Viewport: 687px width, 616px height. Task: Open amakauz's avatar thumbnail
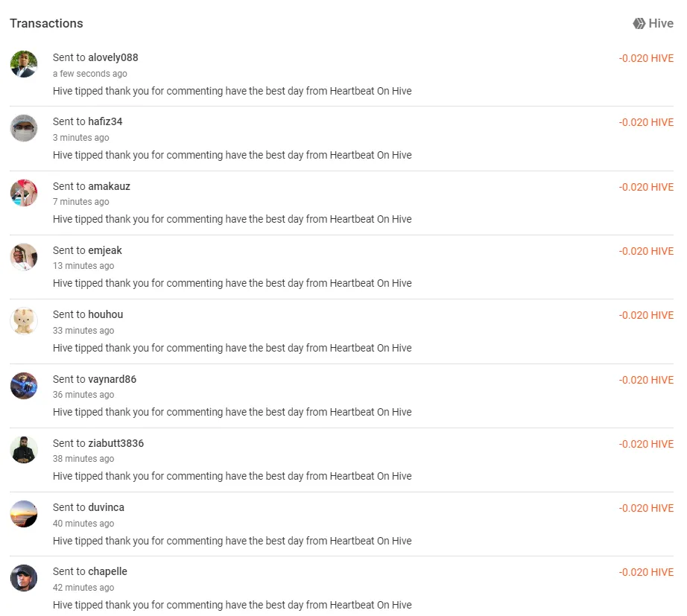(x=24, y=192)
